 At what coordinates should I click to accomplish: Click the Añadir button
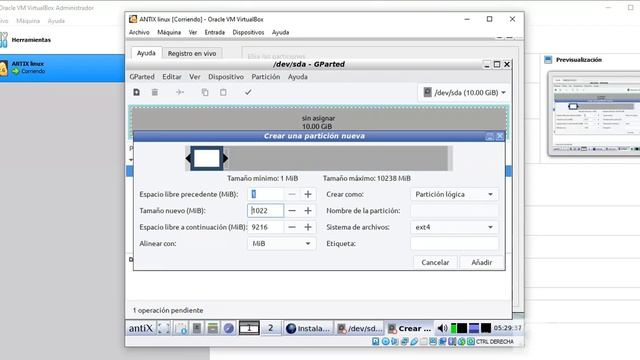pos(482,262)
